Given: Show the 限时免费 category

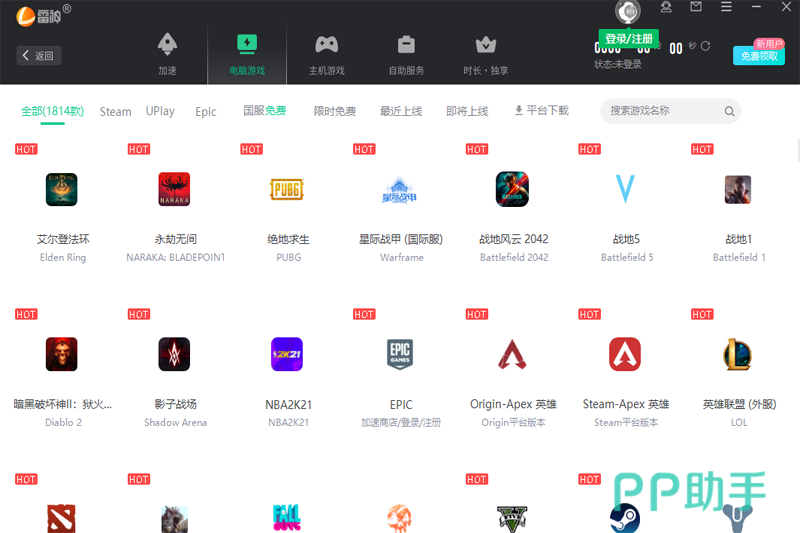Looking at the screenshot, I should [x=335, y=111].
